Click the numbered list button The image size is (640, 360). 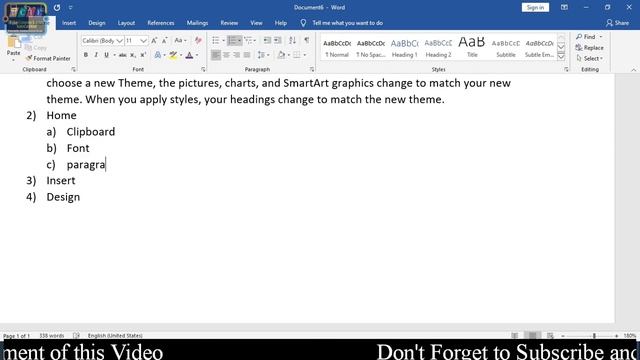(x=232, y=40)
